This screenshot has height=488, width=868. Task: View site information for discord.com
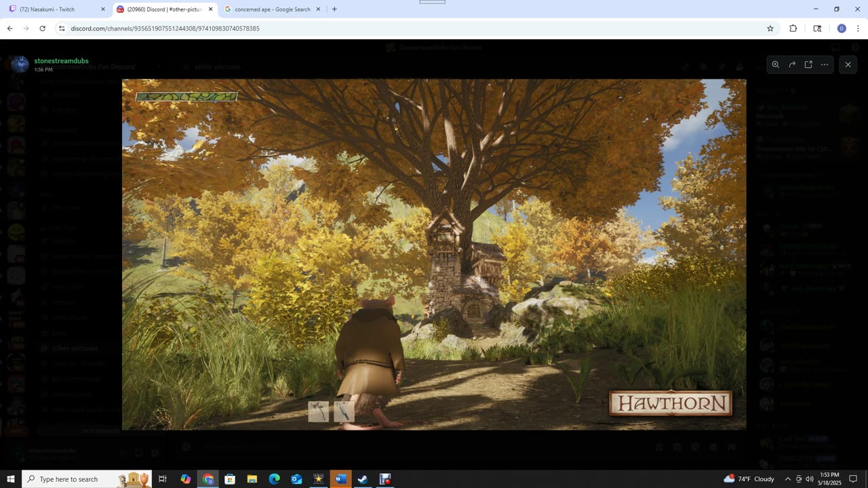point(62,28)
